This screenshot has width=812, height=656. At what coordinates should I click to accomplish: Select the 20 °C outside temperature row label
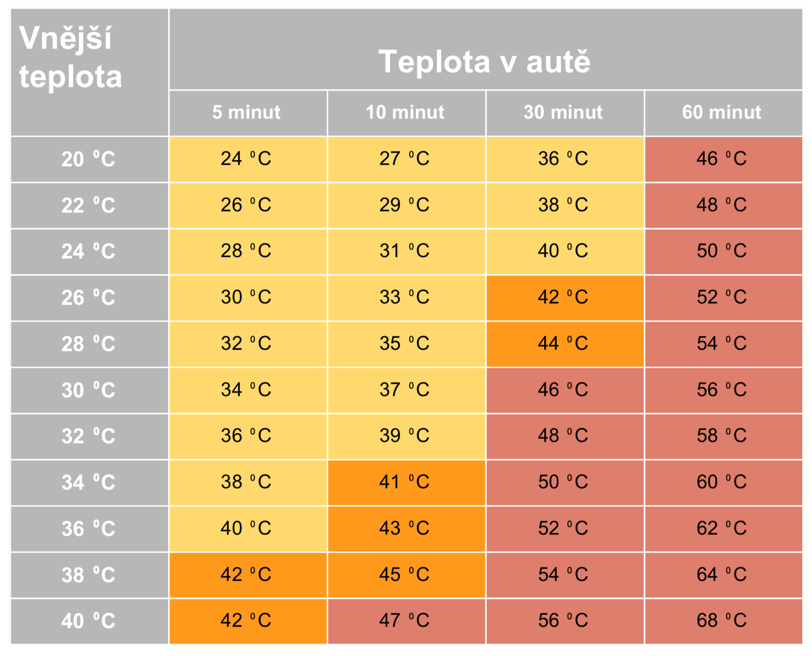(90, 159)
